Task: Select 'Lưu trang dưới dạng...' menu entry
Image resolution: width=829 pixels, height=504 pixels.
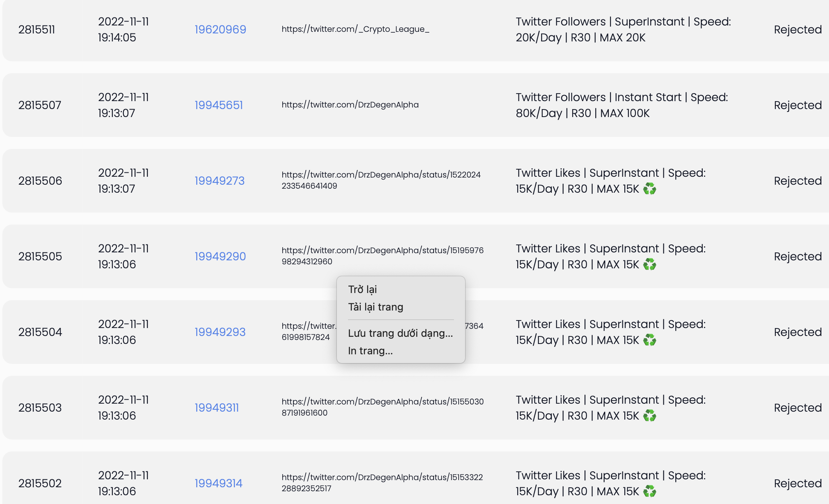Action: coord(401,333)
